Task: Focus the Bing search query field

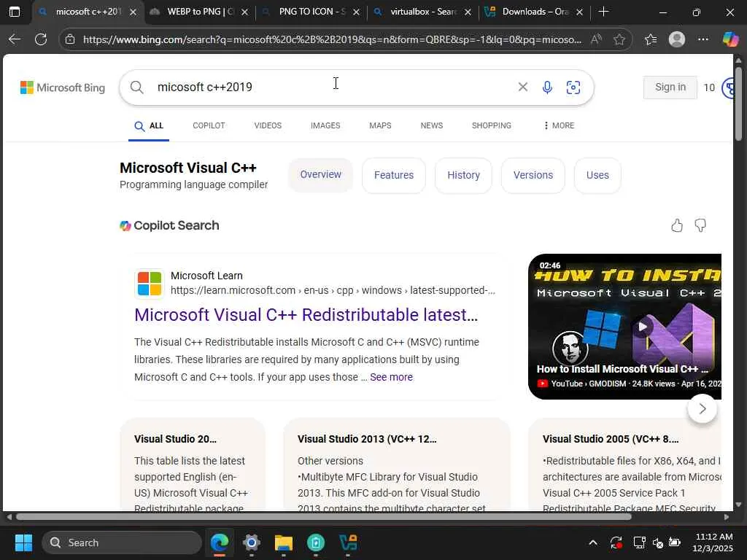Action: (333, 87)
